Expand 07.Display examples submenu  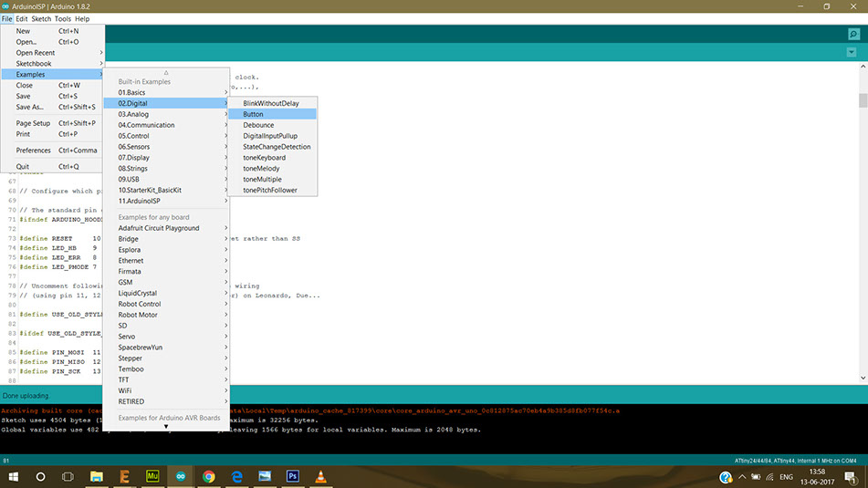pyautogui.click(x=166, y=158)
